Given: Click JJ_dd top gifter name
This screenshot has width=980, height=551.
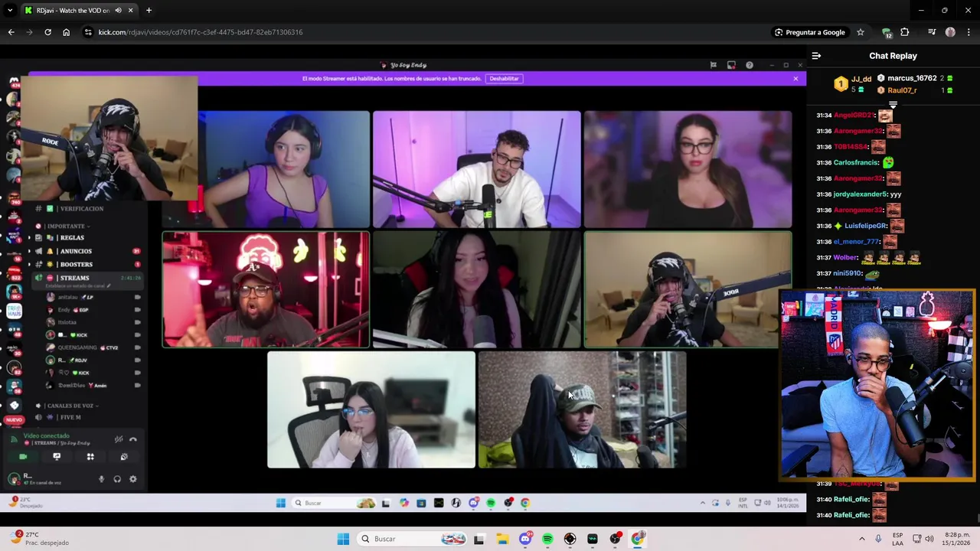Looking at the screenshot, I should [x=861, y=79].
